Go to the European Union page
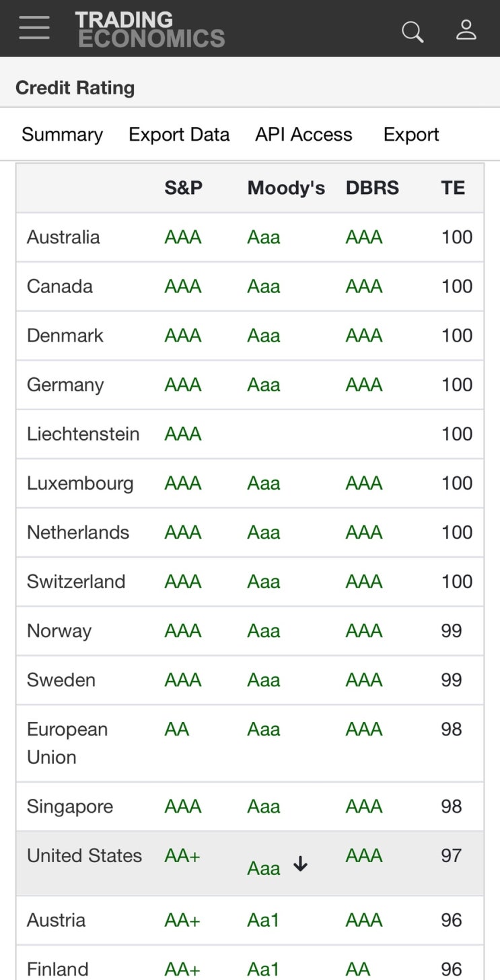500x980 pixels. click(x=67, y=743)
